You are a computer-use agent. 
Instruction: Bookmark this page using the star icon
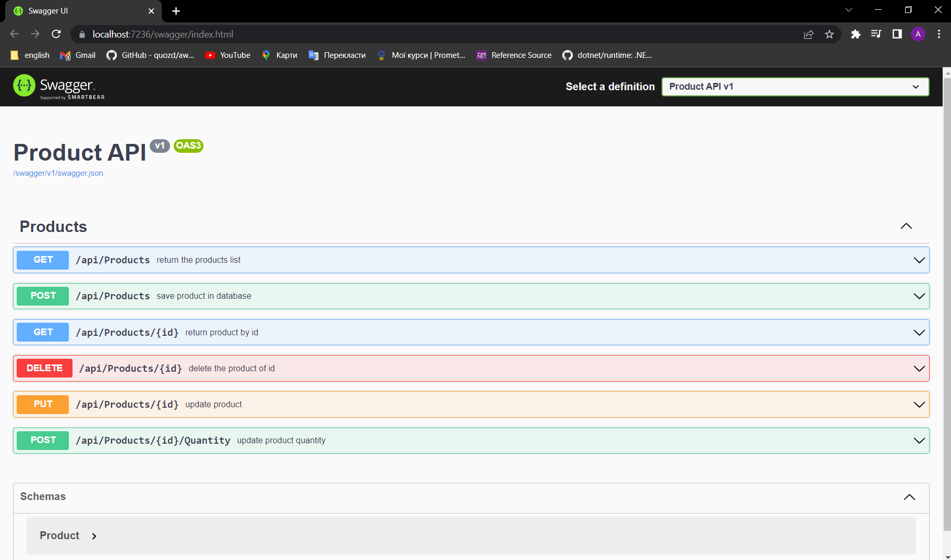pyautogui.click(x=829, y=34)
